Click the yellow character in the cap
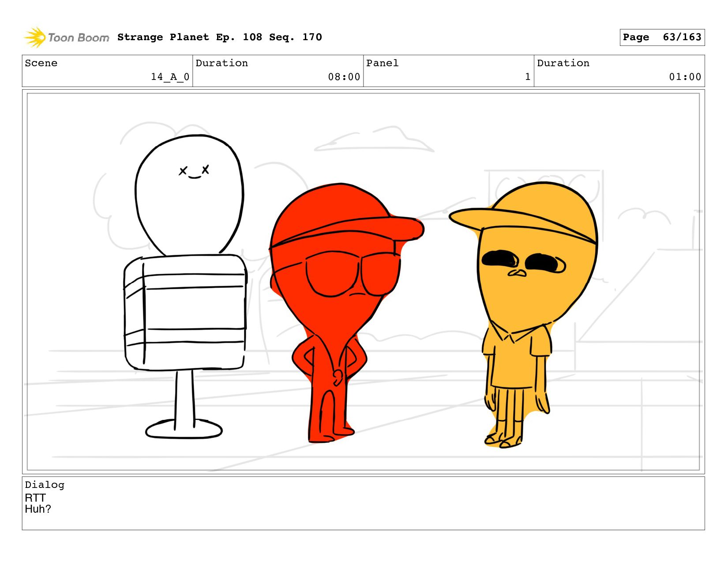728x563 pixels. click(524, 314)
